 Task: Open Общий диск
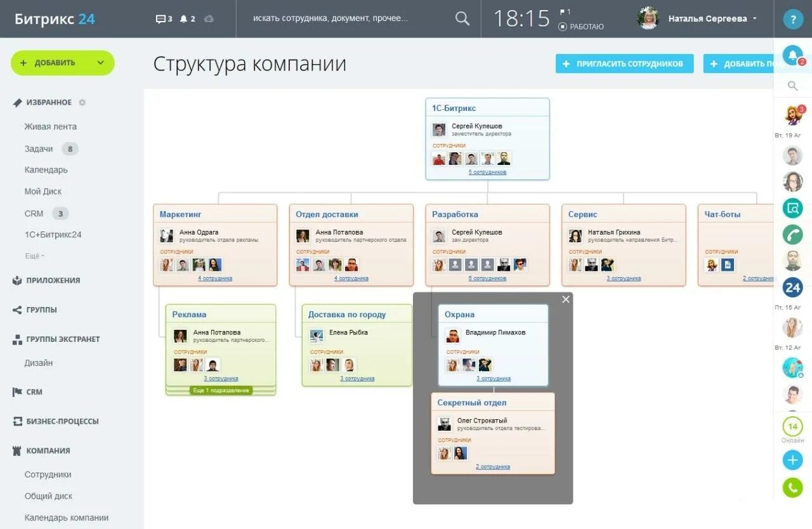[48, 496]
